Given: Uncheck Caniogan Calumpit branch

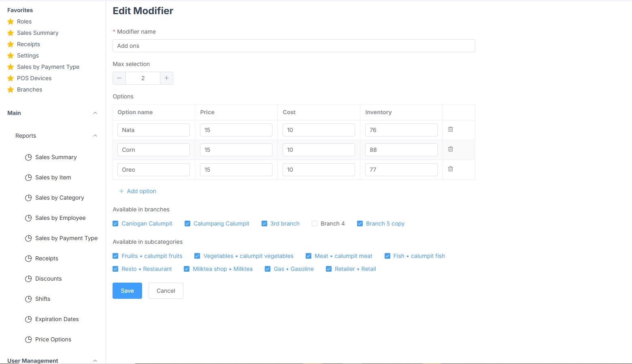Looking at the screenshot, I should (x=115, y=224).
